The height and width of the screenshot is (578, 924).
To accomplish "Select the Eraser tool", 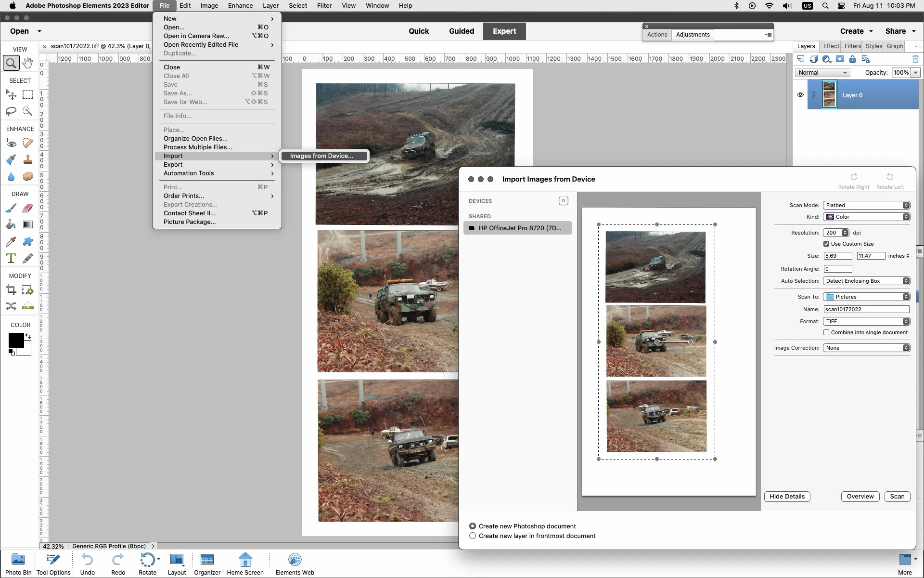I will click(x=28, y=208).
